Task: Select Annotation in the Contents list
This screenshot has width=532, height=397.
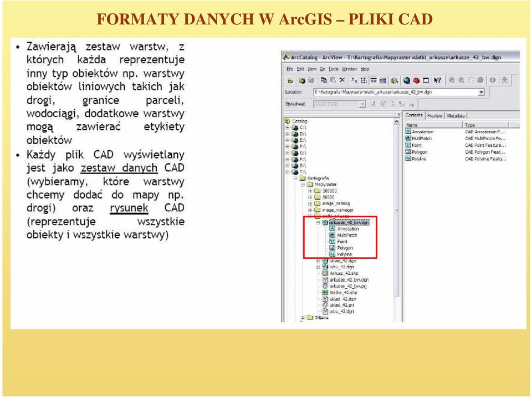Action: tap(420, 131)
